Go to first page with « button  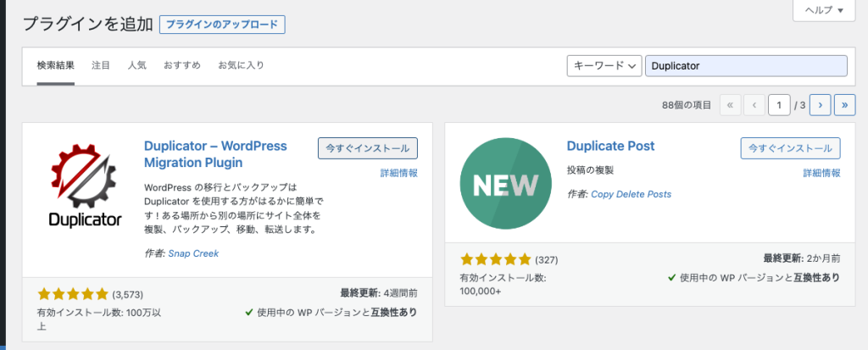point(730,105)
